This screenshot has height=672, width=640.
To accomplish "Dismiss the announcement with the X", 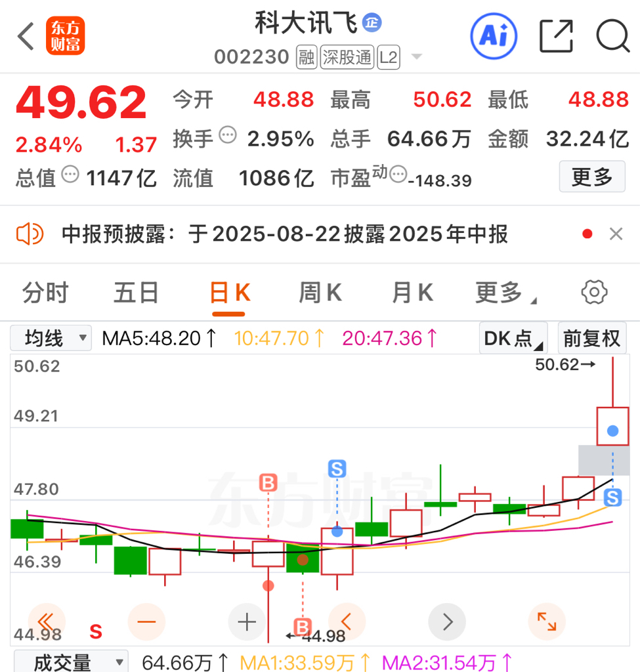I will (x=616, y=234).
